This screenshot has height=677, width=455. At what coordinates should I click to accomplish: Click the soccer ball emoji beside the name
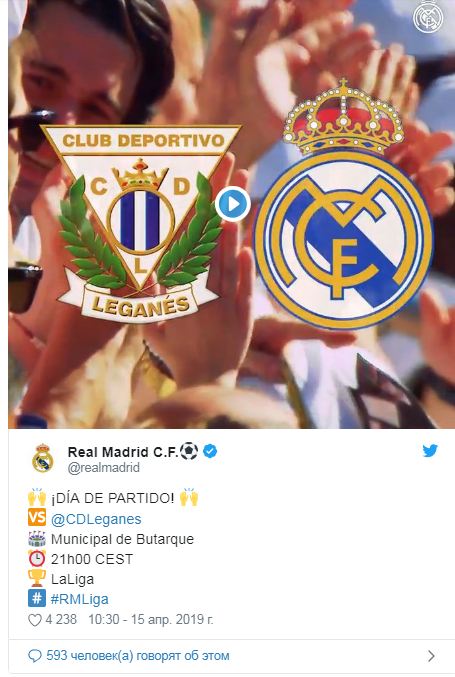189,451
